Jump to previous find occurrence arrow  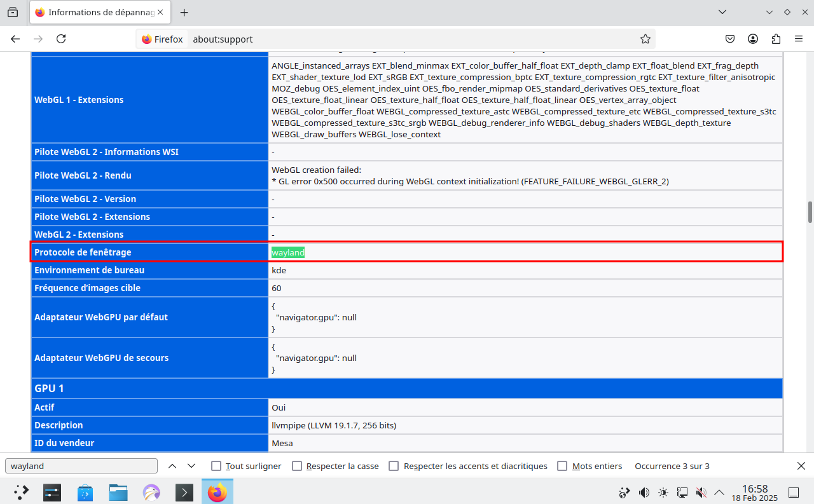pyautogui.click(x=172, y=466)
